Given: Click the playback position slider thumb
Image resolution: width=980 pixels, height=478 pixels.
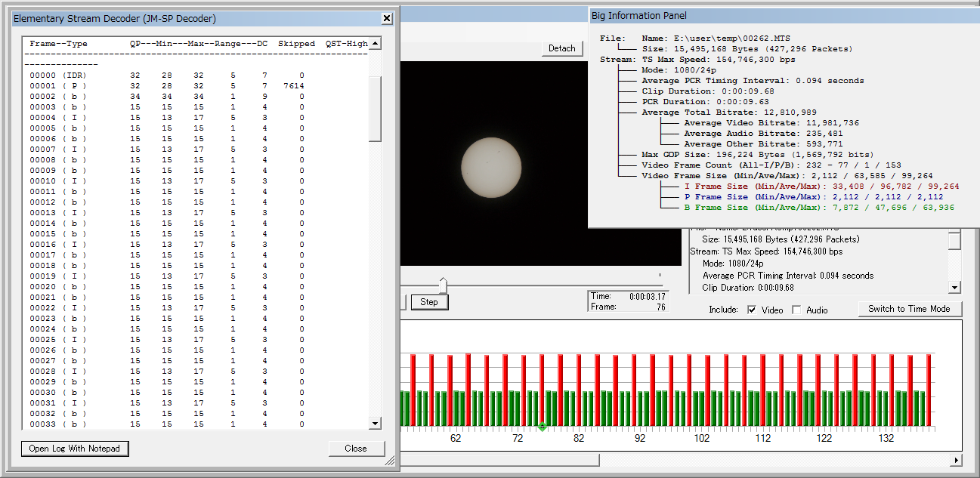Looking at the screenshot, I should (x=443, y=285).
